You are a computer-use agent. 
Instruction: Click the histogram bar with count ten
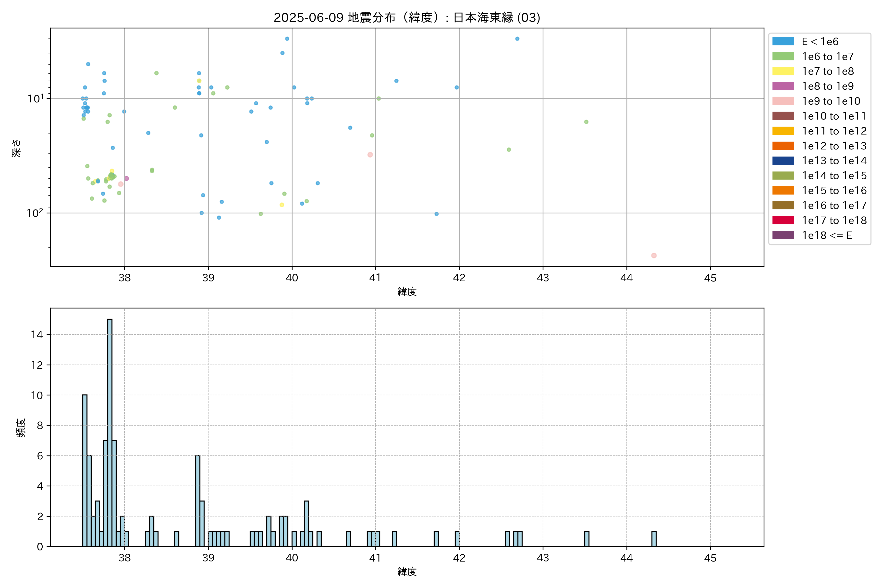click(x=85, y=470)
